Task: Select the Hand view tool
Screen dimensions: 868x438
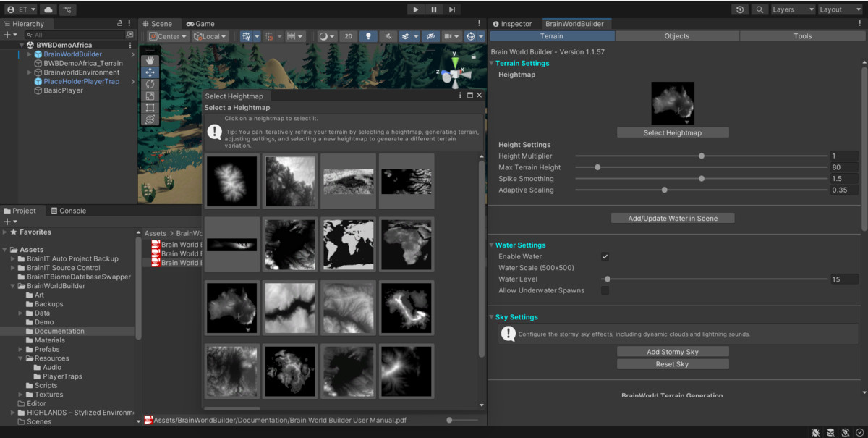Action: click(150, 61)
